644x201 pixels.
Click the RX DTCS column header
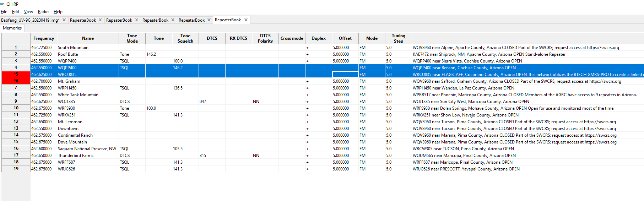pos(239,38)
